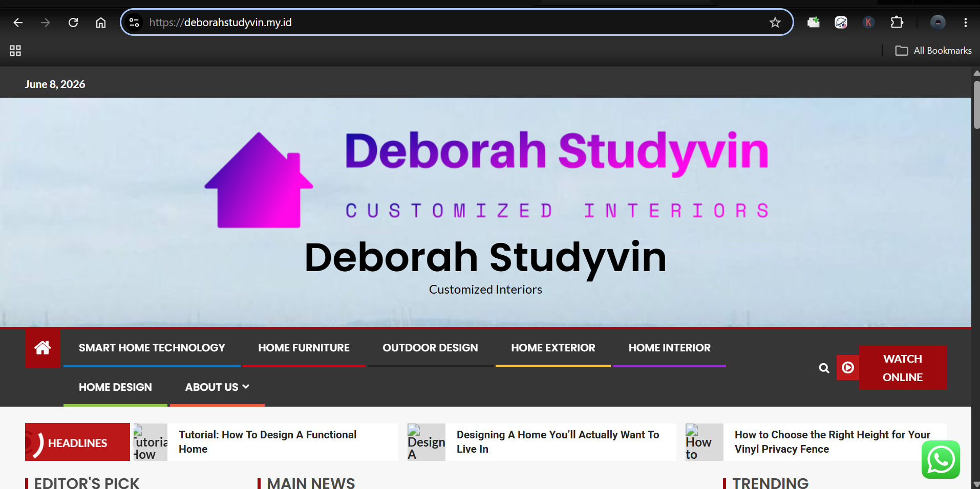980x489 pixels.
Task: Click the June 8, 2026 date text
Action: pos(55,84)
